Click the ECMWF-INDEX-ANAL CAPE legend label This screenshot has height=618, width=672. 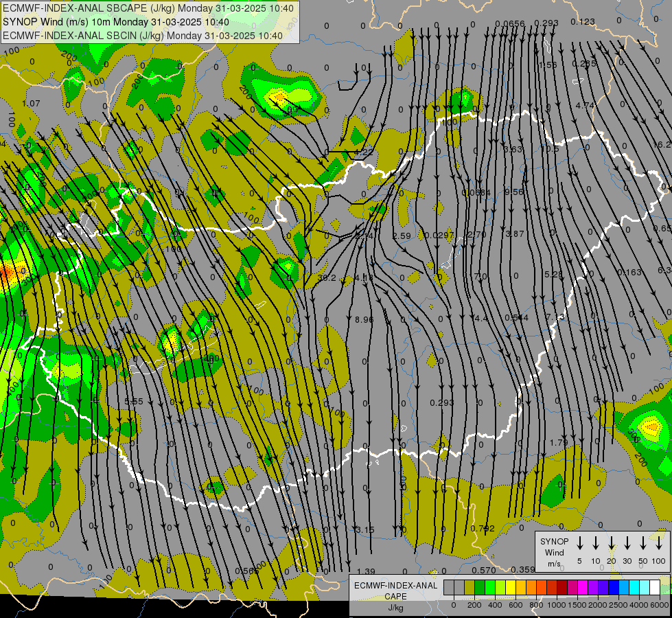pyautogui.click(x=395, y=591)
